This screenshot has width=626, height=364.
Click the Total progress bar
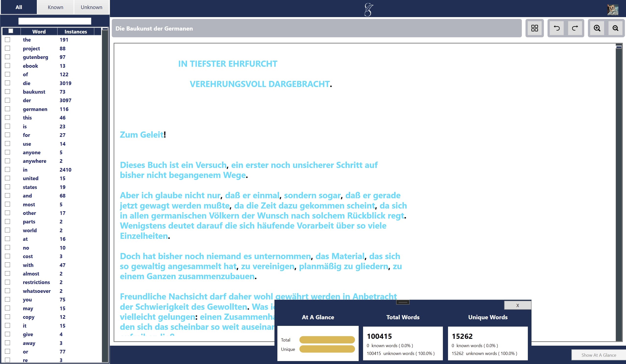pos(327,340)
